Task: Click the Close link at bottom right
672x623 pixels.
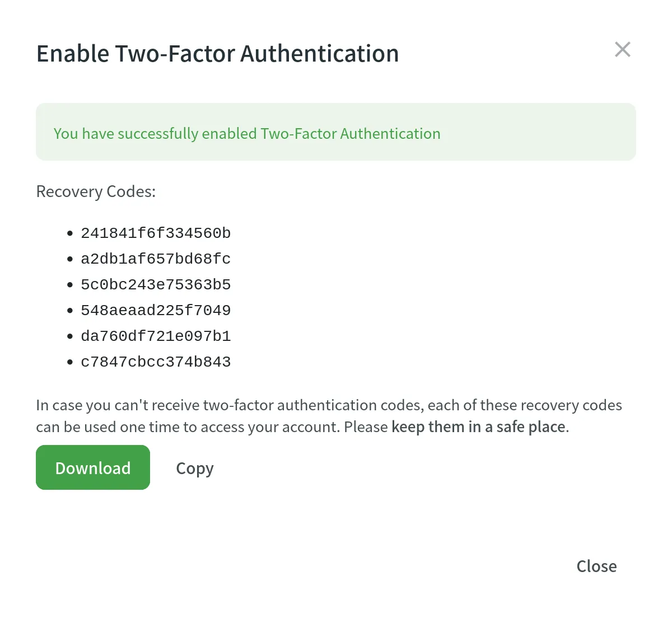Action: [596, 566]
